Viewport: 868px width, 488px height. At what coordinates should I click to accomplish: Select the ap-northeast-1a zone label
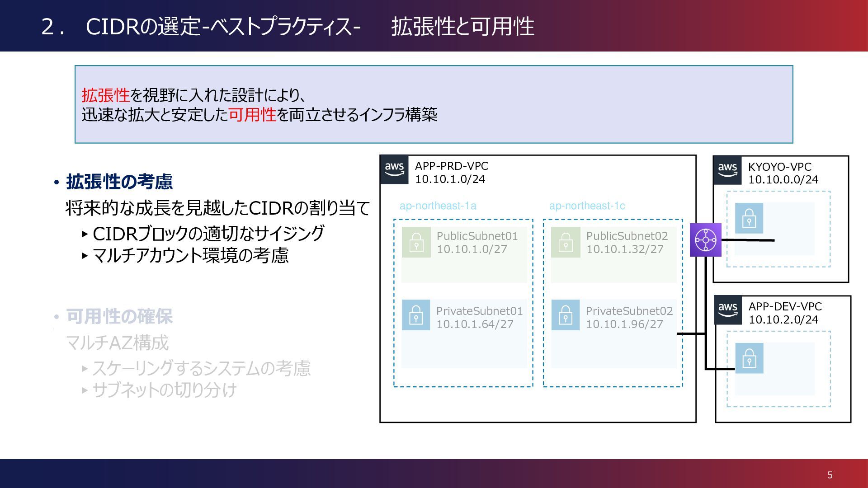click(x=438, y=206)
